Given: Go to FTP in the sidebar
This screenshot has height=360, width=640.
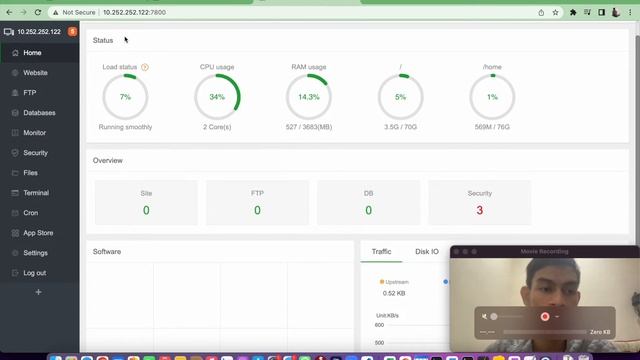Looking at the screenshot, I should click(x=40, y=93).
